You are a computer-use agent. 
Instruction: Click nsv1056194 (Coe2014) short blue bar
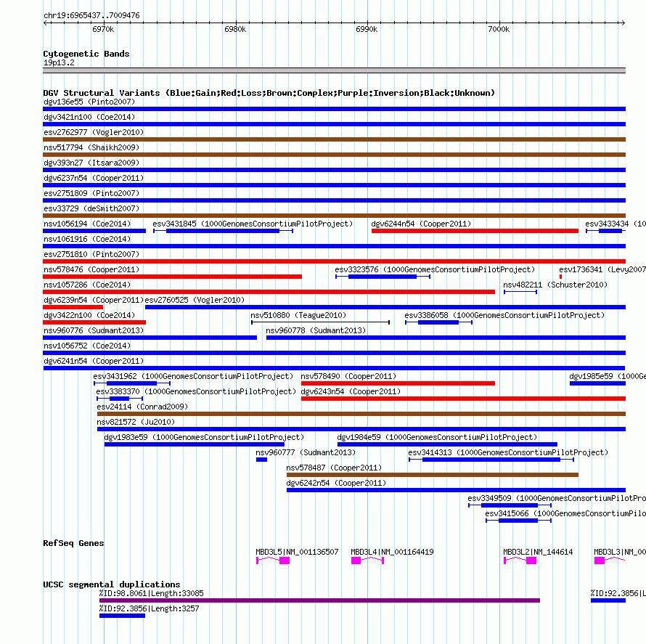94,231
